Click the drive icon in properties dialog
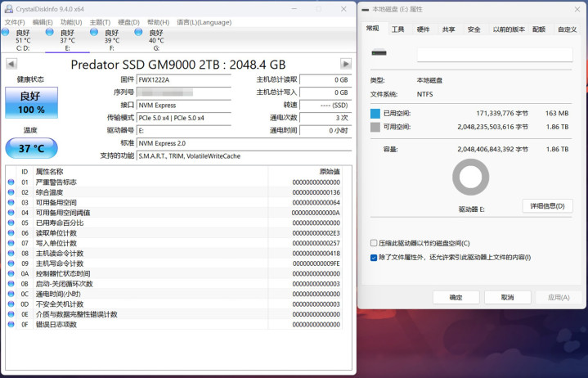The height and width of the screenshot is (378, 588). pos(379,54)
